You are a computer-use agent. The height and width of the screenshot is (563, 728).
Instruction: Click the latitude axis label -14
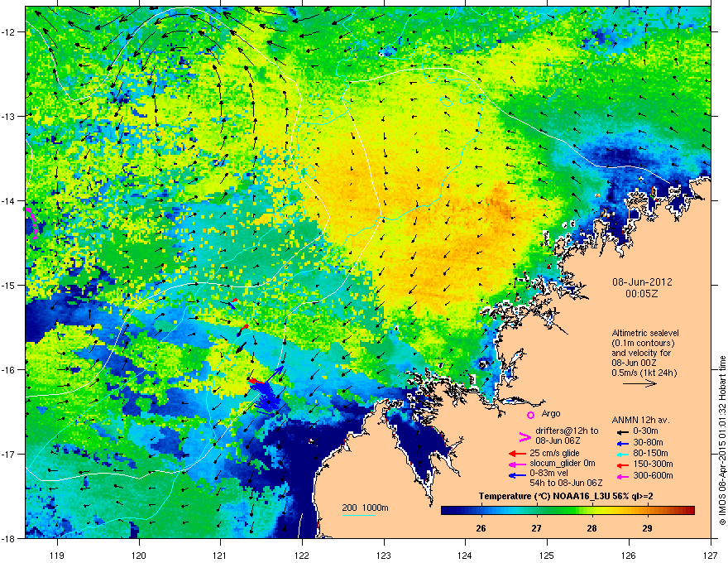[x=8, y=200]
